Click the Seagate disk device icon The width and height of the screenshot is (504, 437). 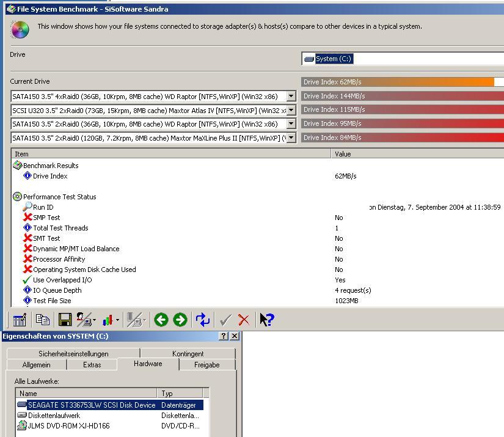(x=22, y=405)
